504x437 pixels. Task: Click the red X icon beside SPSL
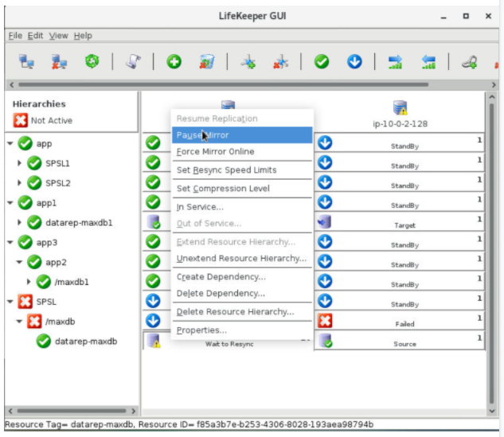coord(25,302)
